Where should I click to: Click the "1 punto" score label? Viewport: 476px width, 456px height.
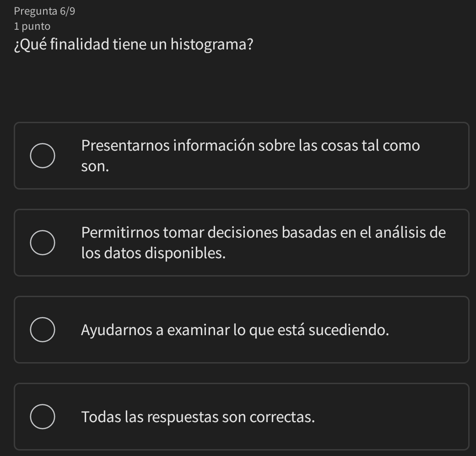click(32, 26)
